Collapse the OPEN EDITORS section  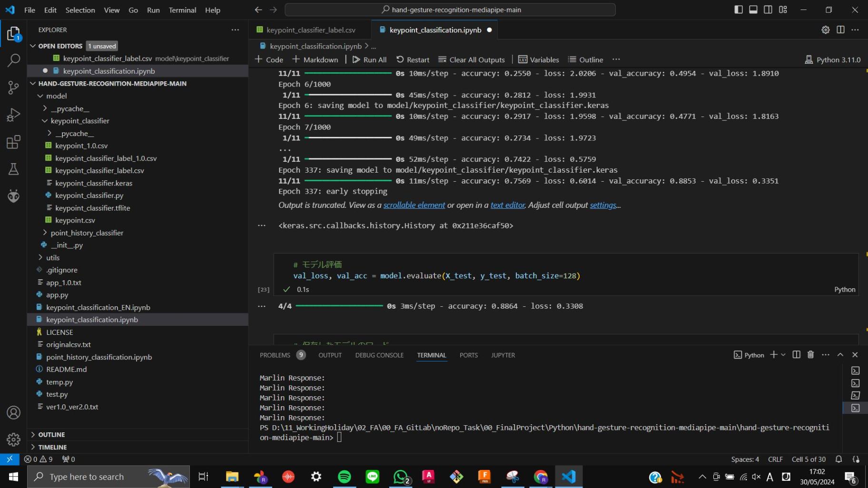(33, 46)
